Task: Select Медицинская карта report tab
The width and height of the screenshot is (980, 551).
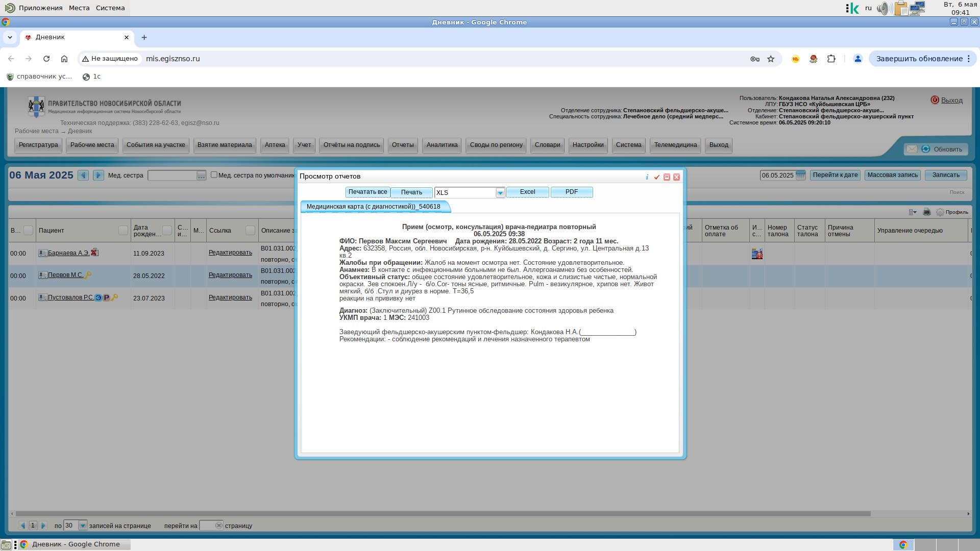Action: 374,207
